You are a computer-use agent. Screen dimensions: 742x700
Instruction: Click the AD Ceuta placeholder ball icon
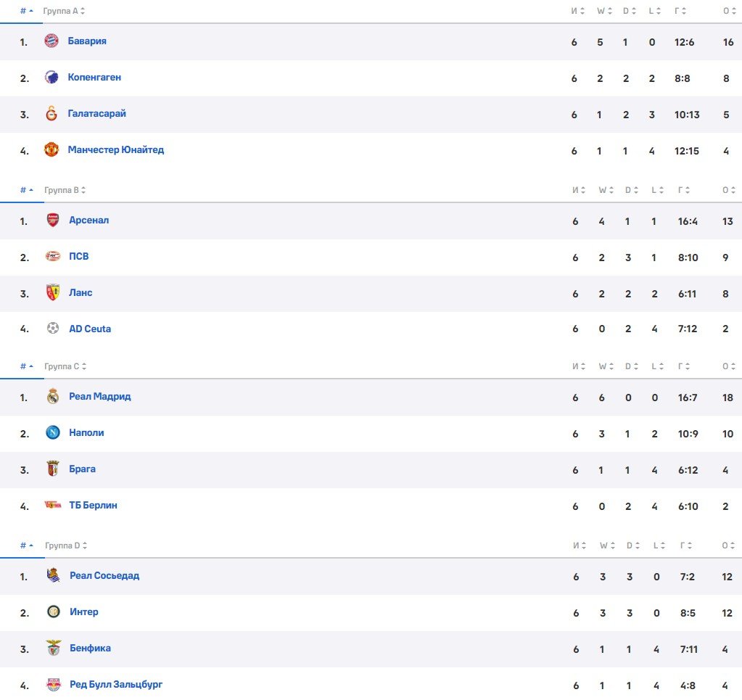click(52, 329)
